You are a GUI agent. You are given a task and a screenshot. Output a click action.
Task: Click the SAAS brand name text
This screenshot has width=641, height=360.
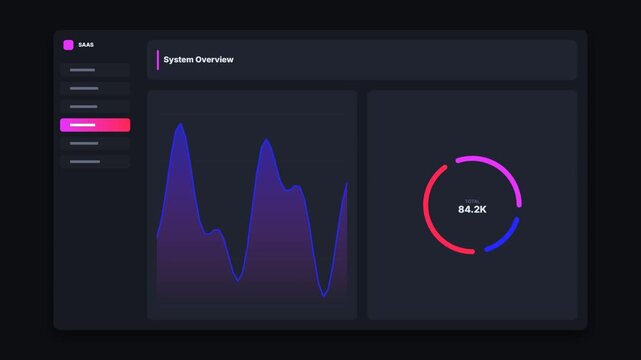86,45
